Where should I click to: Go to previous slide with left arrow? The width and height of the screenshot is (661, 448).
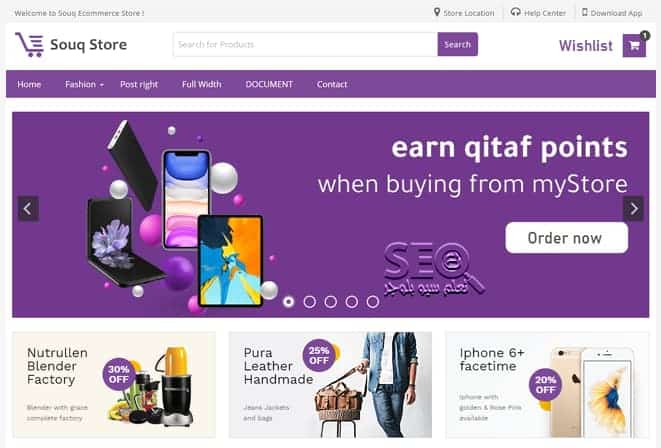28,208
